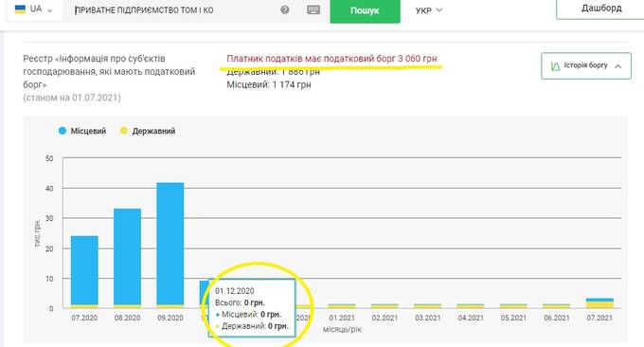Click the Місцевий: 1 174 грн text
This screenshot has height=347, width=644.
coord(269,84)
